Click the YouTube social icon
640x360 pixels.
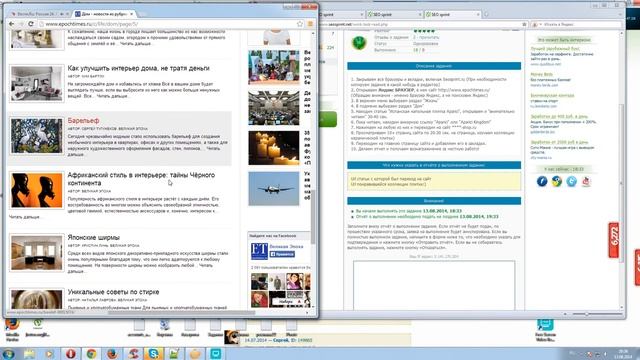point(586,181)
